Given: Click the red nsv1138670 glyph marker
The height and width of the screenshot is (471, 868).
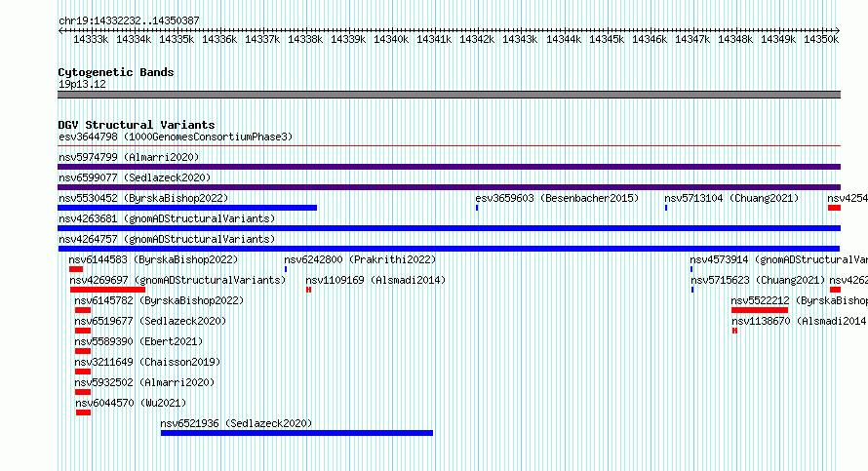Looking at the screenshot, I should click(734, 331).
